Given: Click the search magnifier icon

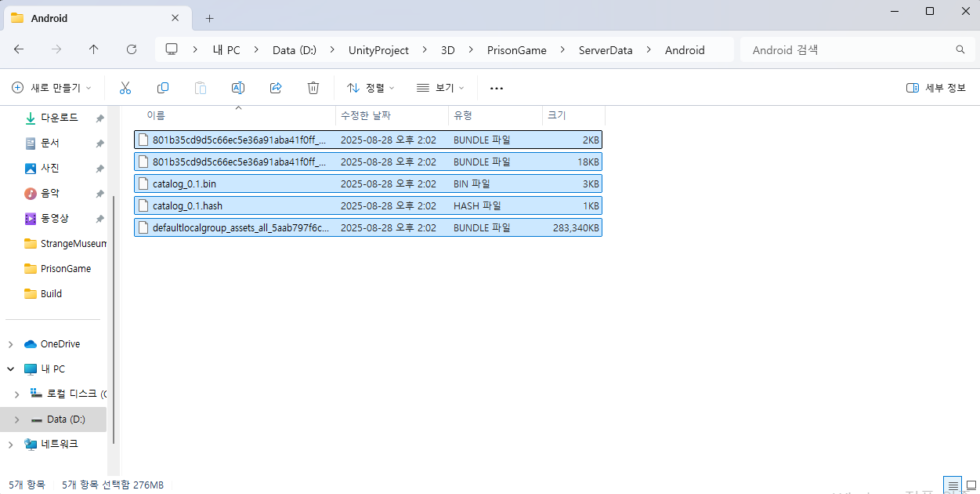Looking at the screenshot, I should pyautogui.click(x=960, y=49).
